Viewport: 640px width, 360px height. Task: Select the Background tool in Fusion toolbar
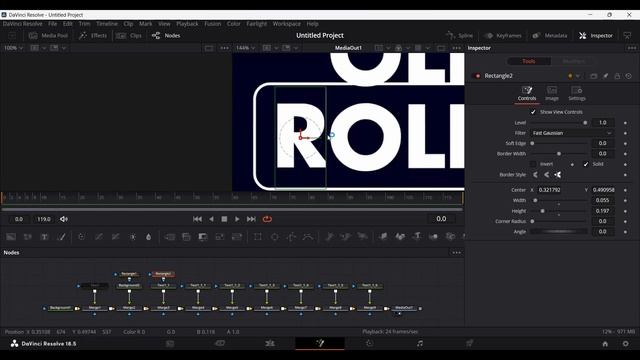coord(11,237)
